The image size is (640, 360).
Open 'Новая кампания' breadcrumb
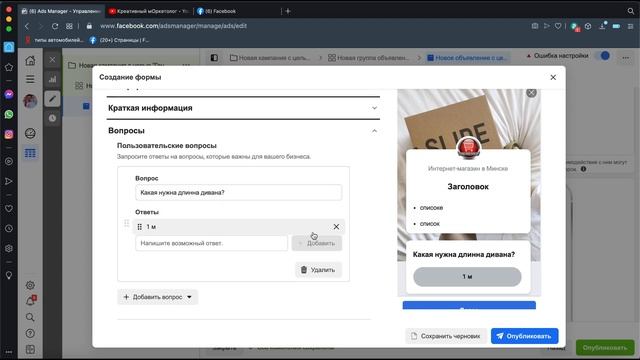(270, 58)
